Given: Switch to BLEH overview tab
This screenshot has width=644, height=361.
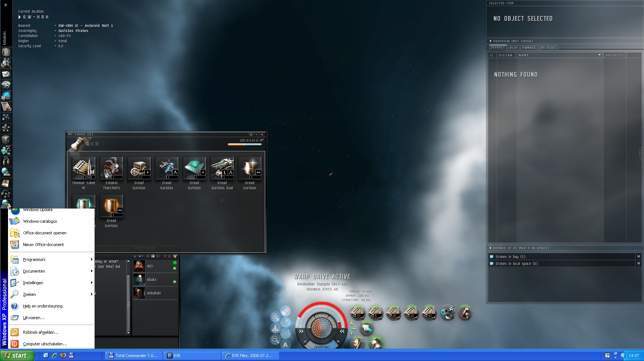Looking at the screenshot, I should pos(514,48).
